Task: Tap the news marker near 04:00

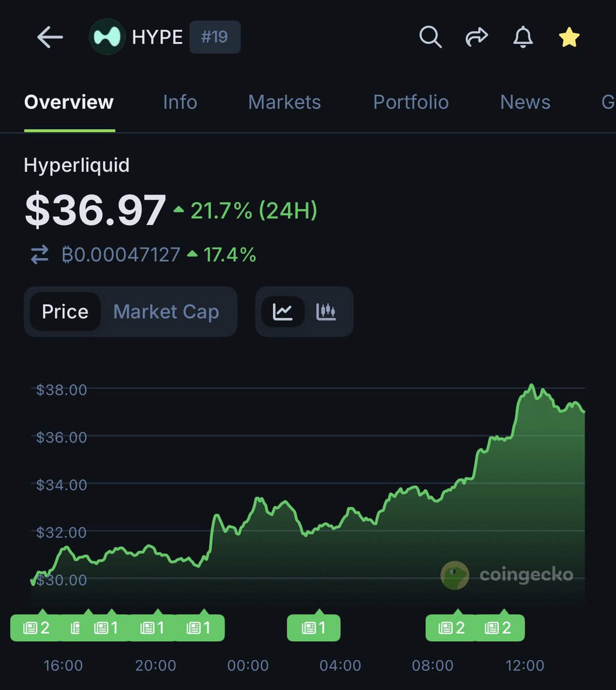Action: tap(314, 627)
